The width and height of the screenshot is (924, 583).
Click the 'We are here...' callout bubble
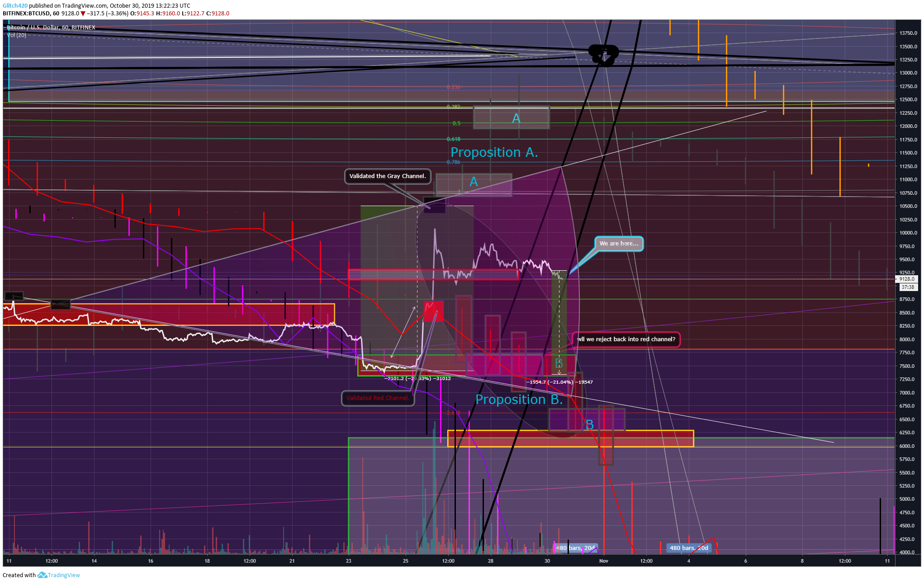click(x=619, y=244)
